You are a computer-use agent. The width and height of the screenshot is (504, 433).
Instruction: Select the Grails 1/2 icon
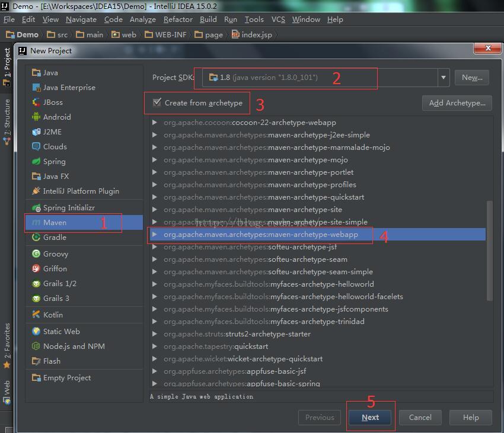(36, 283)
